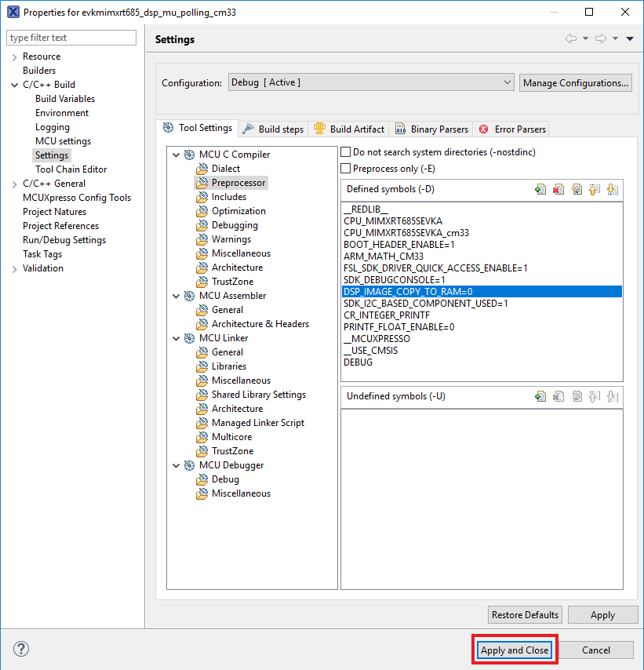This screenshot has width=644, height=670.
Task: Click Add icon for Undefined symbols
Action: [540, 396]
